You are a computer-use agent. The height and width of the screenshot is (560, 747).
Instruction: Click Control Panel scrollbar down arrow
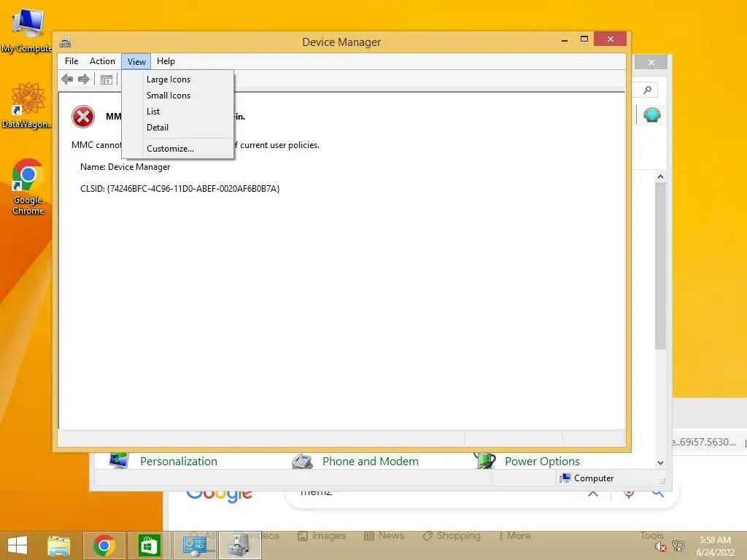tap(660, 462)
